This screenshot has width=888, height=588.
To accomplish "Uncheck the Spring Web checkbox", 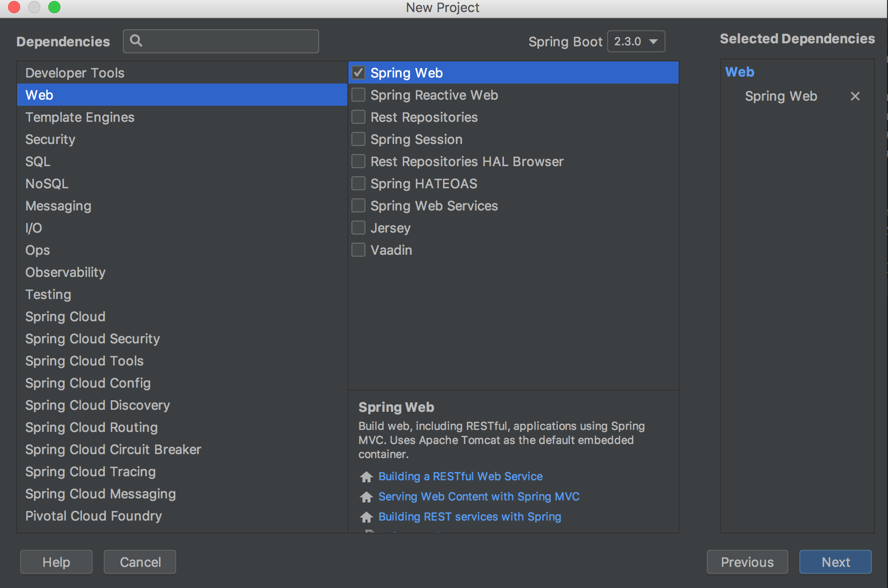I will (x=358, y=73).
